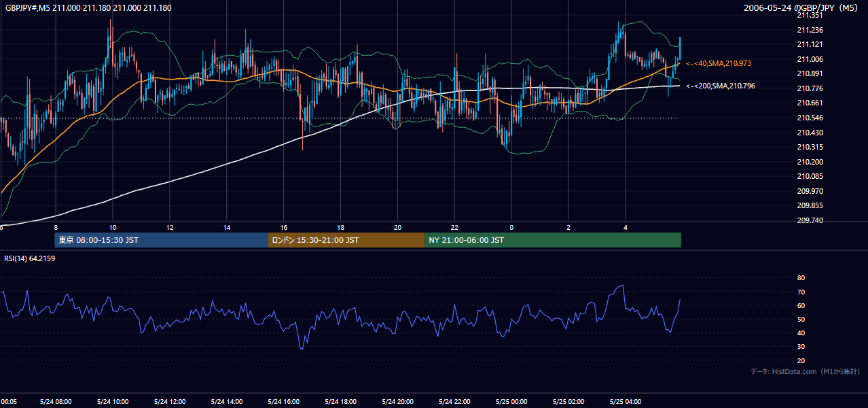The width and height of the screenshot is (868, 408).
Task: Click the 210.776 price axis label
Action: pyautogui.click(x=810, y=88)
